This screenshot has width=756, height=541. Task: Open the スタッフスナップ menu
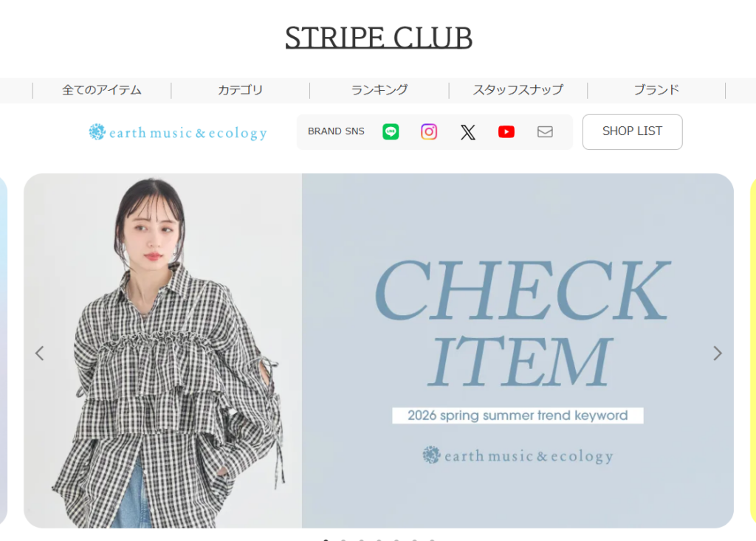(x=518, y=90)
